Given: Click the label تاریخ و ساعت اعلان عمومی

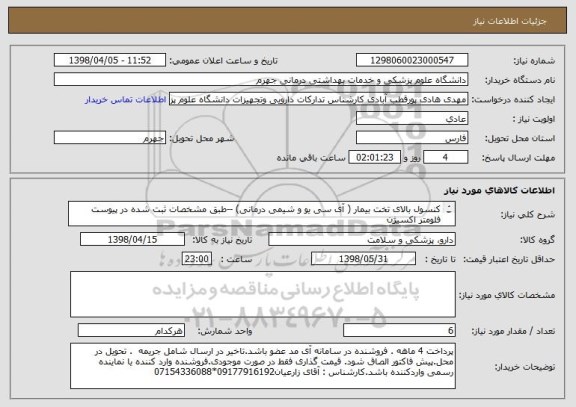Looking at the screenshot, I should tap(223, 61).
